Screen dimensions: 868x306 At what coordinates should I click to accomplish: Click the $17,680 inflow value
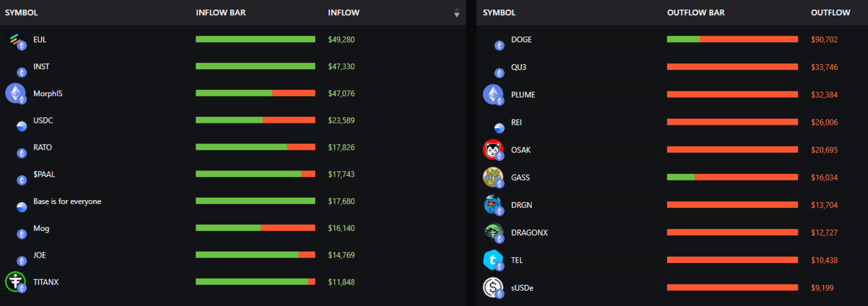(341, 201)
